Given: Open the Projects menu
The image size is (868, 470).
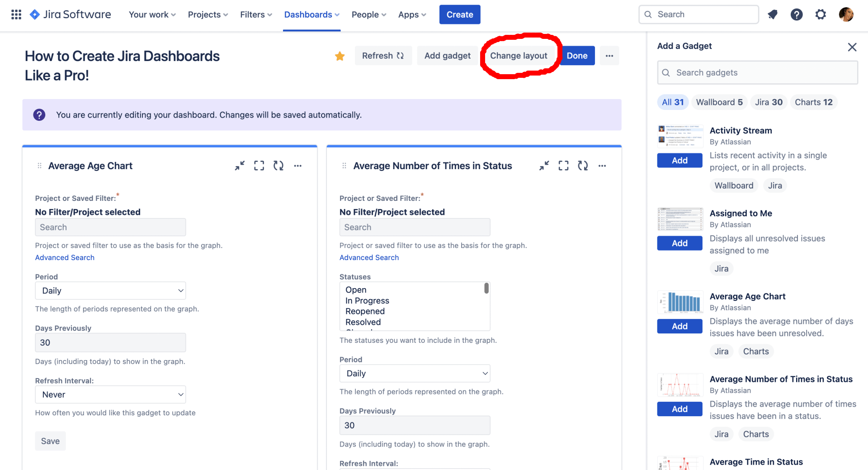Looking at the screenshot, I should [208, 14].
